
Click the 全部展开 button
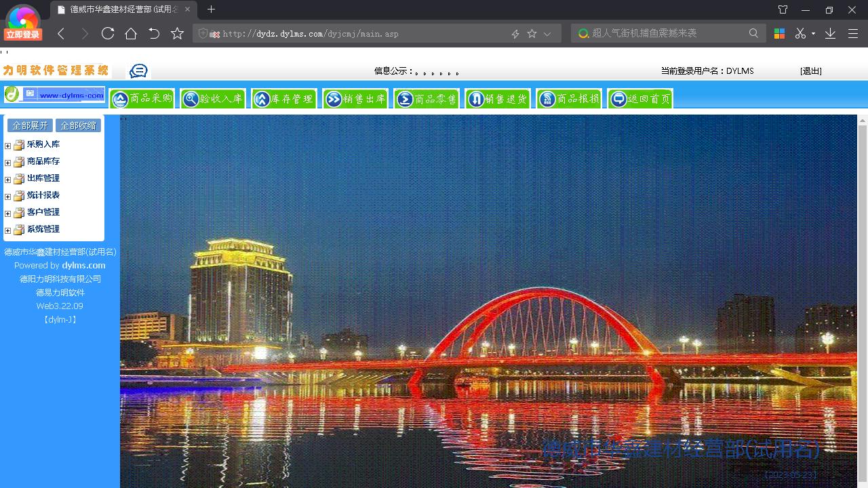(x=29, y=125)
